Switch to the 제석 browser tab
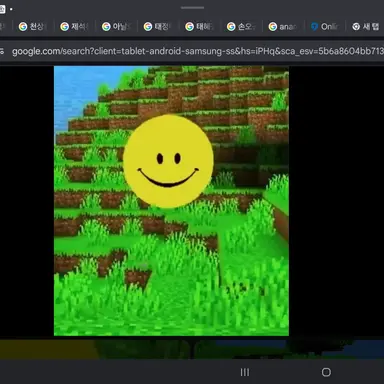 coord(74,26)
